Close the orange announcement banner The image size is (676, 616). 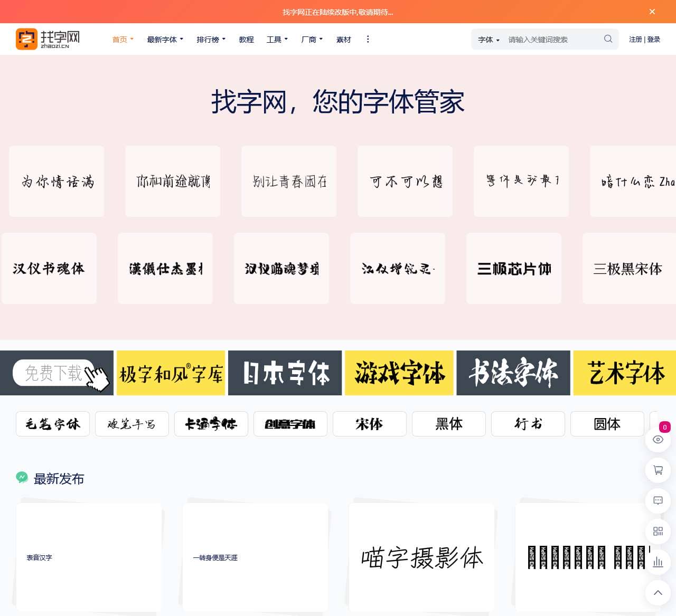click(652, 12)
